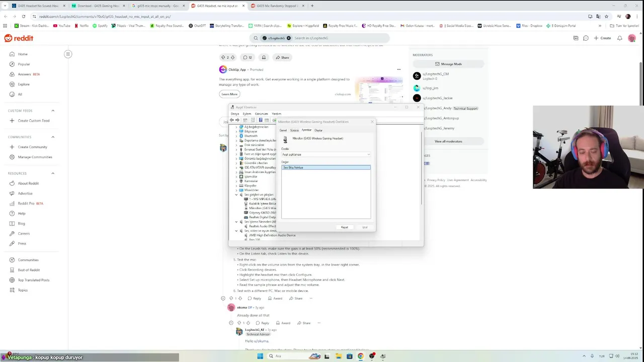
Task: Click View all moderators
Action: coord(448,141)
